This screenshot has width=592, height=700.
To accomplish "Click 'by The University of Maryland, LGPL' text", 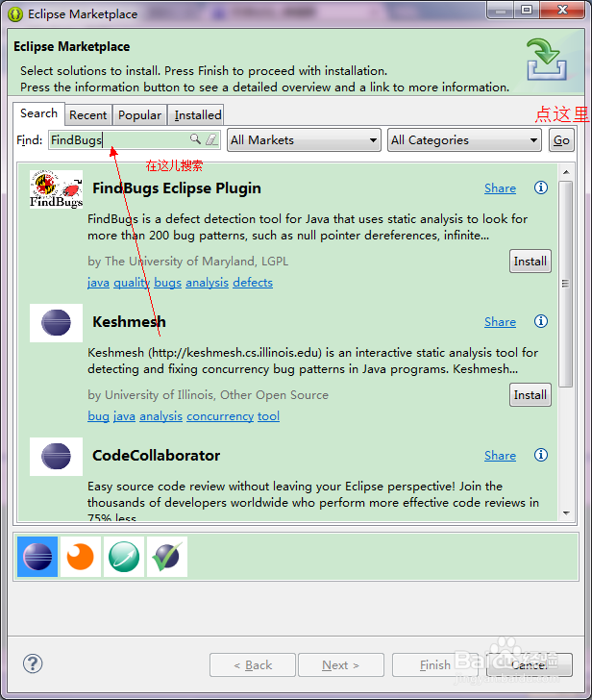I will pos(187,262).
